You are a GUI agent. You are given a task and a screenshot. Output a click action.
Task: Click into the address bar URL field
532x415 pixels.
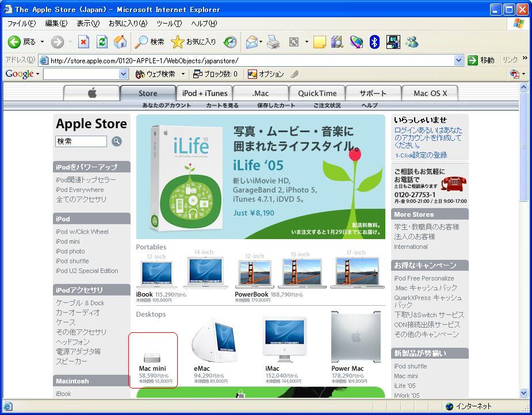point(251,61)
